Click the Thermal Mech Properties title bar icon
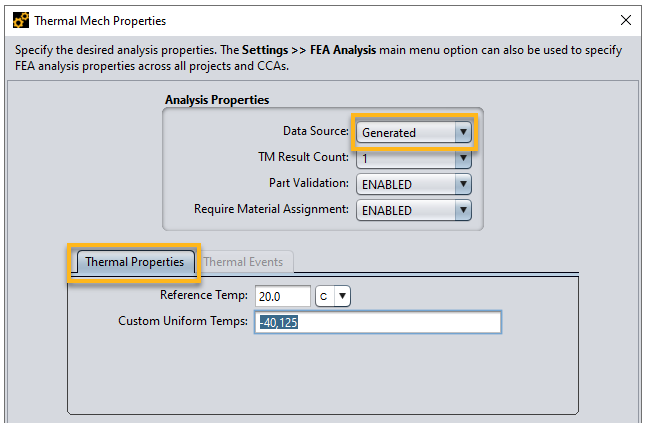Screen dimensions: 647x428 click(20, 20)
